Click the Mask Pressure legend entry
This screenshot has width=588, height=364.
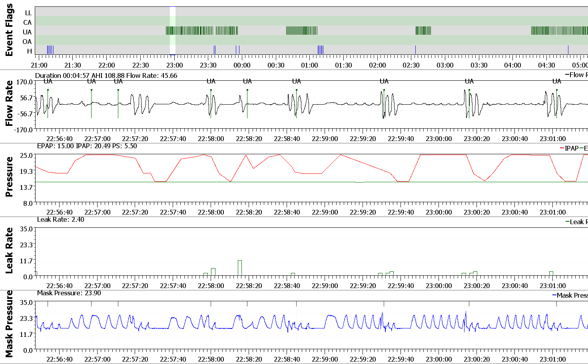pyautogui.click(x=570, y=295)
